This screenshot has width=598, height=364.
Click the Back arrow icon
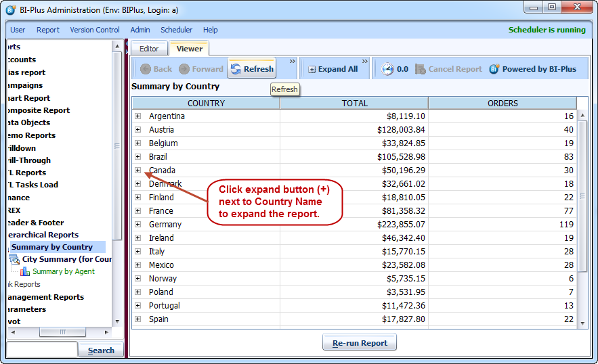146,69
